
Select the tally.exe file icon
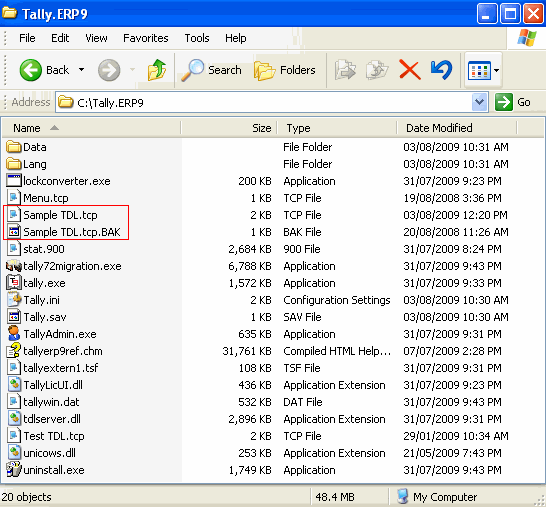point(14,283)
